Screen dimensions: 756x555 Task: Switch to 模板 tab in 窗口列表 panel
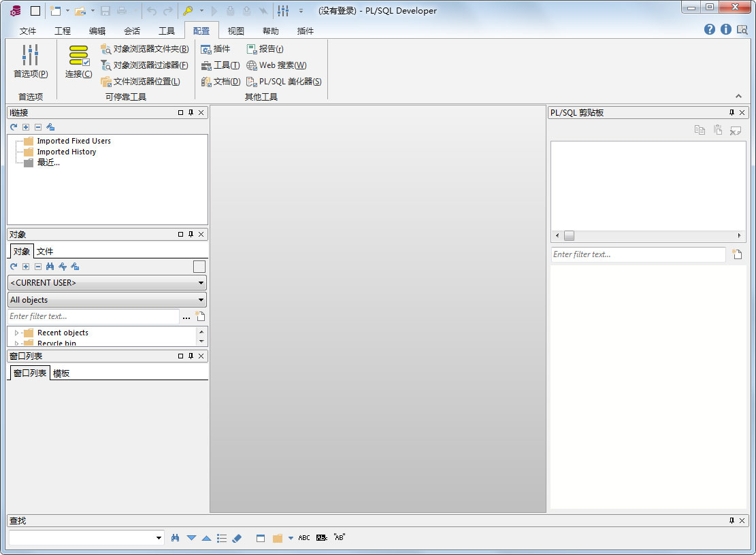tap(61, 373)
